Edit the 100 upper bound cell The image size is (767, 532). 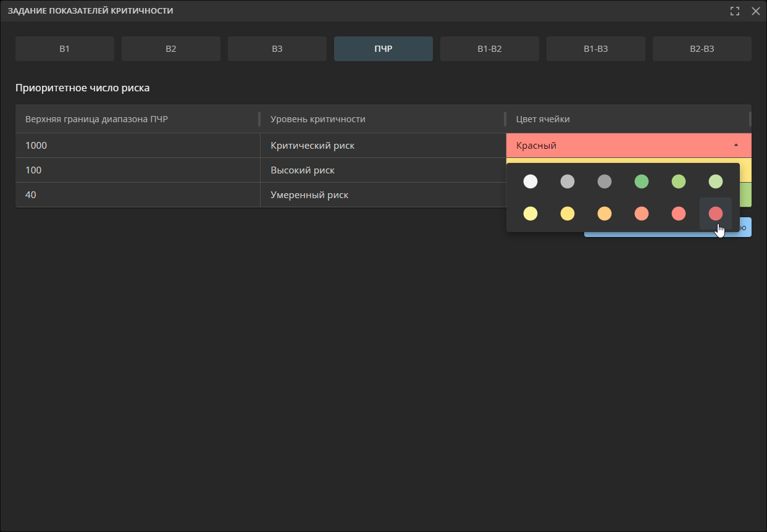coord(138,170)
